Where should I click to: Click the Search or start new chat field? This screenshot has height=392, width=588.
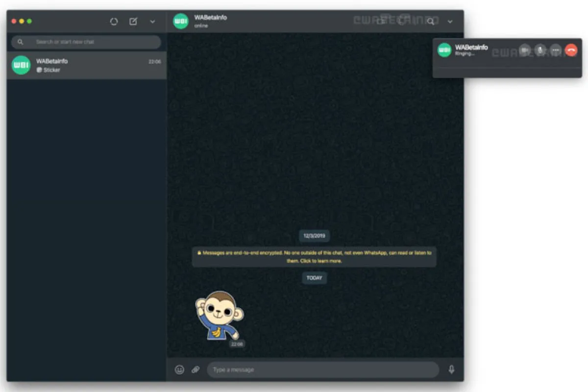[87, 42]
